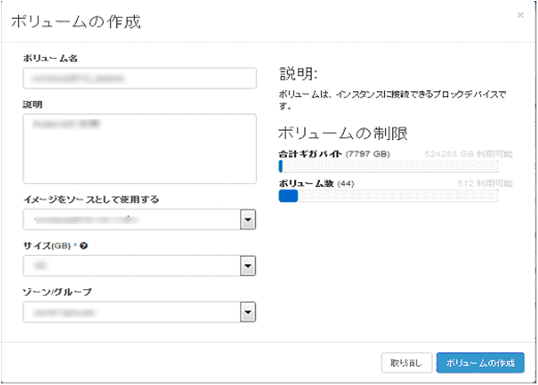Click the ボリュームの作成 dialog title
Image resolution: width=538 pixels, height=385 pixels.
coord(76,22)
